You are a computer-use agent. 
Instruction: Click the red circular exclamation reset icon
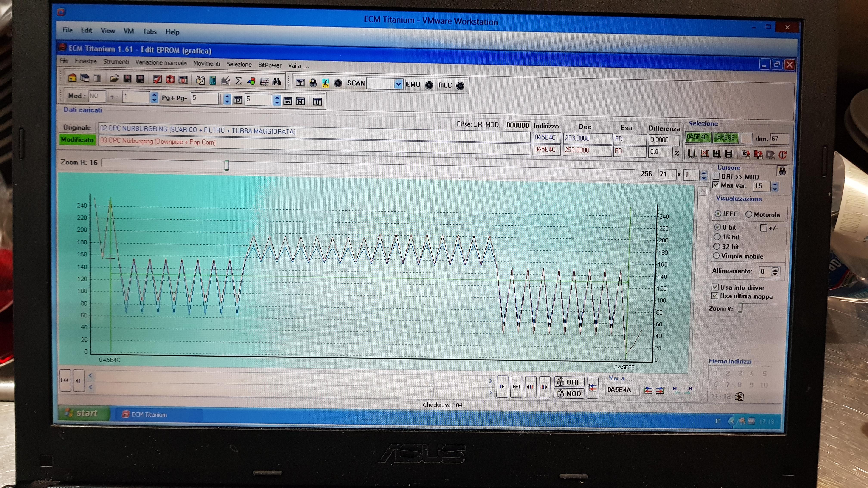click(x=783, y=154)
